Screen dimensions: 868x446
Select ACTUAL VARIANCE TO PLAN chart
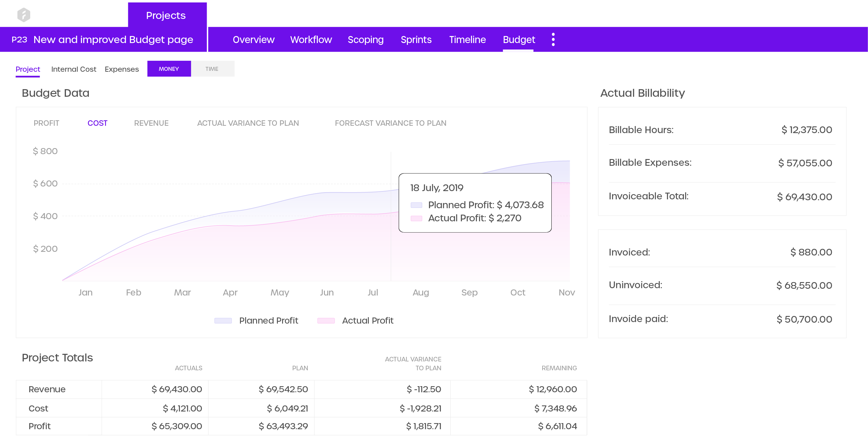pos(248,123)
